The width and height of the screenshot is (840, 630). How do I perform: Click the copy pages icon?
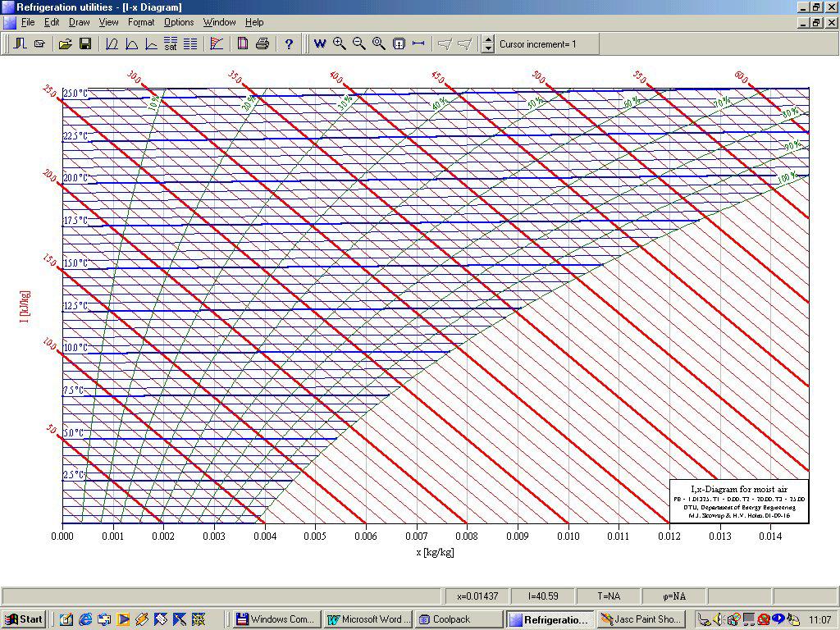tap(243, 44)
